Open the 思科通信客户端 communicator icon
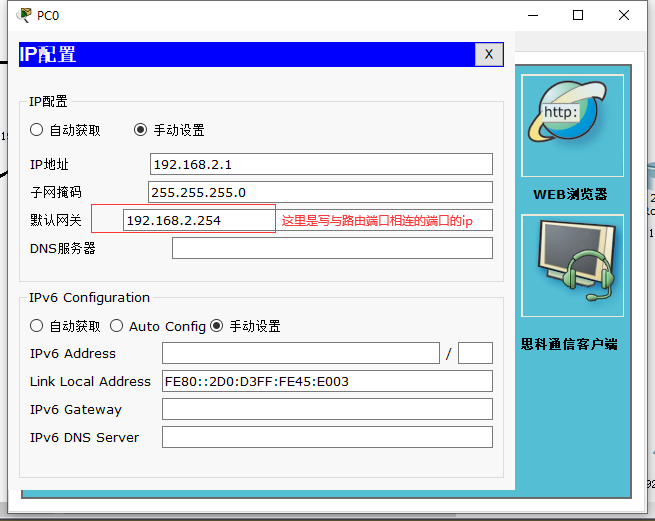The width and height of the screenshot is (655, 521). coord(572,266)
